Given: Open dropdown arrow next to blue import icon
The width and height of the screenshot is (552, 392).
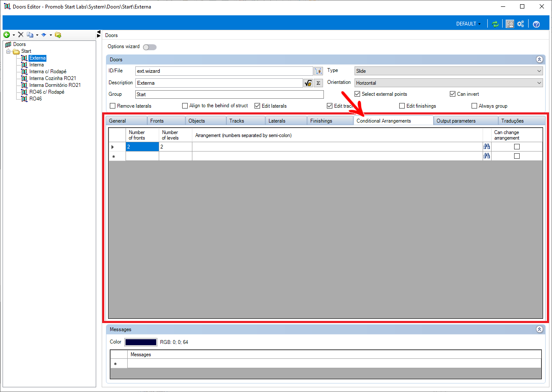Looking at the screenshot, I should coord(51,35).
